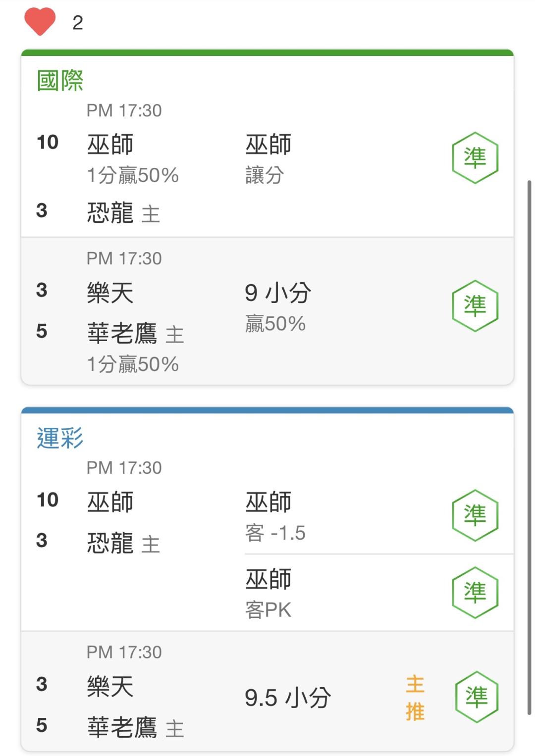
Task: Select the 巫師 客PK pick
Action: [x=268, y=593]
